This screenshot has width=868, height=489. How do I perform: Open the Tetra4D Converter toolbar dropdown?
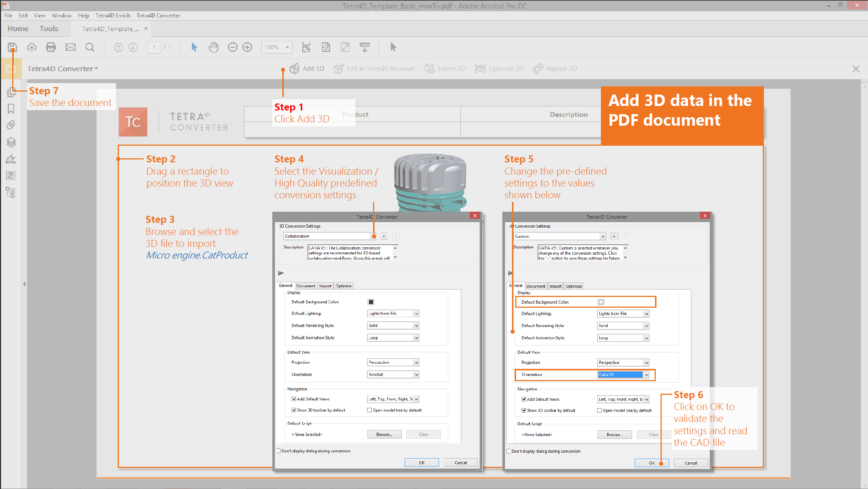63,69
